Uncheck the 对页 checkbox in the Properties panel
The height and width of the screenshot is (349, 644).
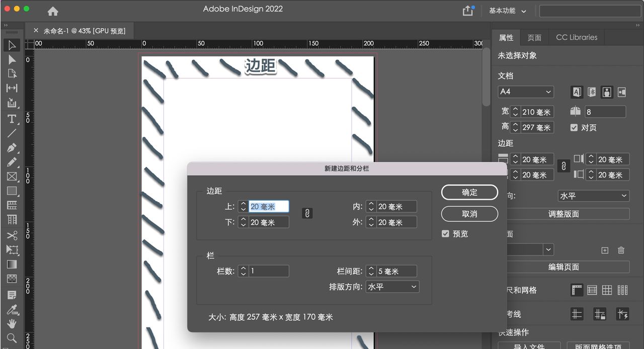coord(575,127)
